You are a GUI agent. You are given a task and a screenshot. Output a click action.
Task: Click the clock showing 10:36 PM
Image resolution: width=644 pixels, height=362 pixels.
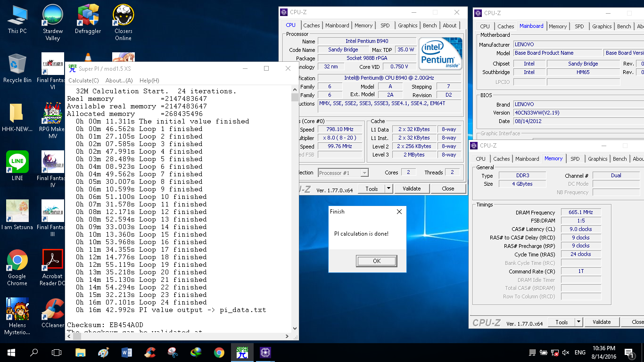(x=603, y=348)
